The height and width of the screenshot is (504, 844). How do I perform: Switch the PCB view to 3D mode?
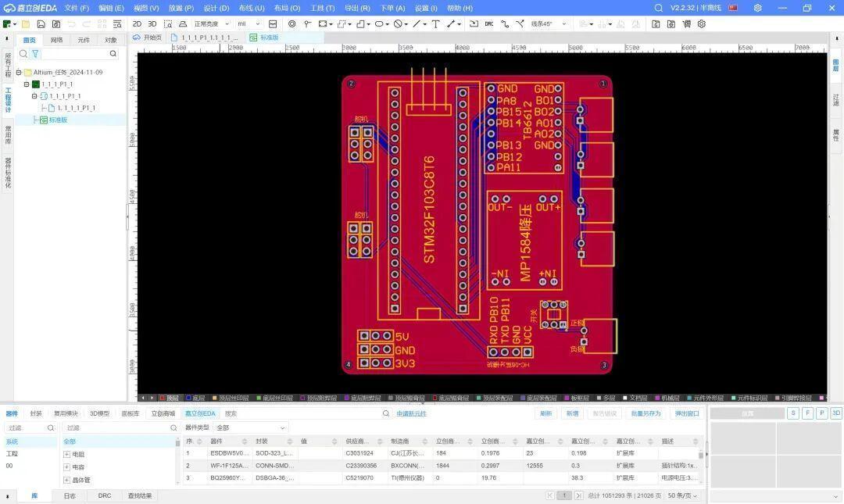(152, 23)
